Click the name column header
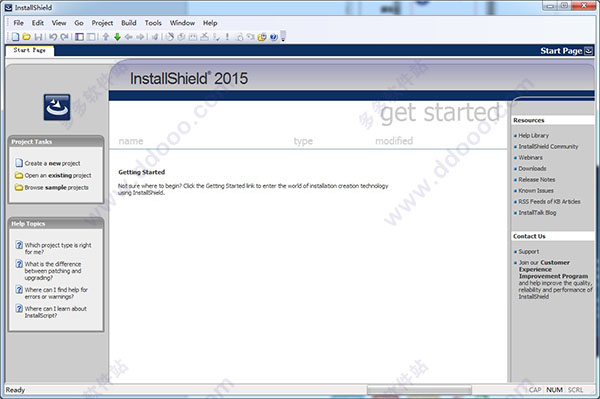 click(x=131, y=141)
